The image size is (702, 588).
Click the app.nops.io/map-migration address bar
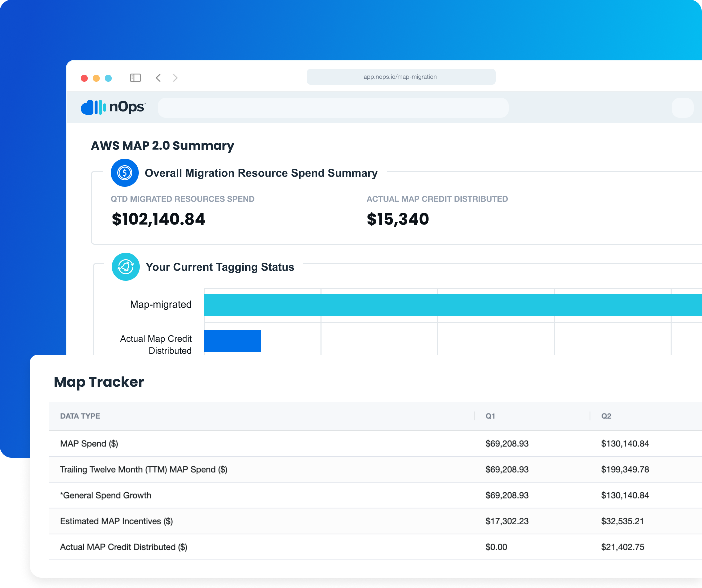point(401,77)
